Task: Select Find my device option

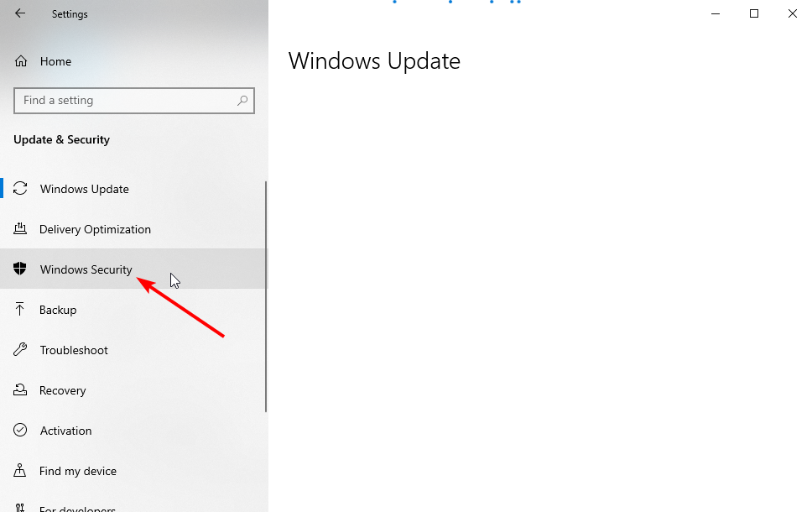Action: [x=133, y=471]
